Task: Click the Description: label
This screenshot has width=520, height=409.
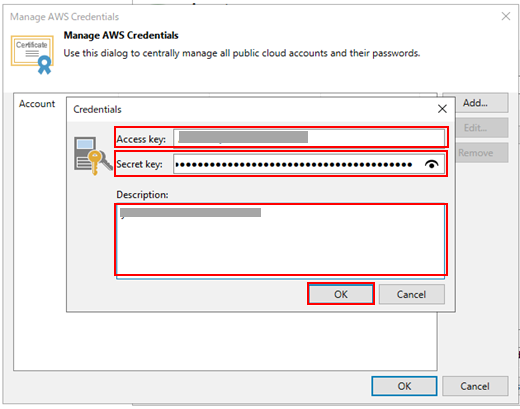Action: (x=142, y=195)
